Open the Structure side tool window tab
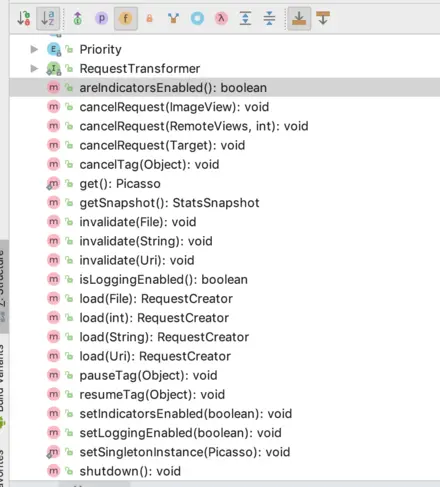The image size is (440, 487). pyautogui.click(x=3, y=287)
